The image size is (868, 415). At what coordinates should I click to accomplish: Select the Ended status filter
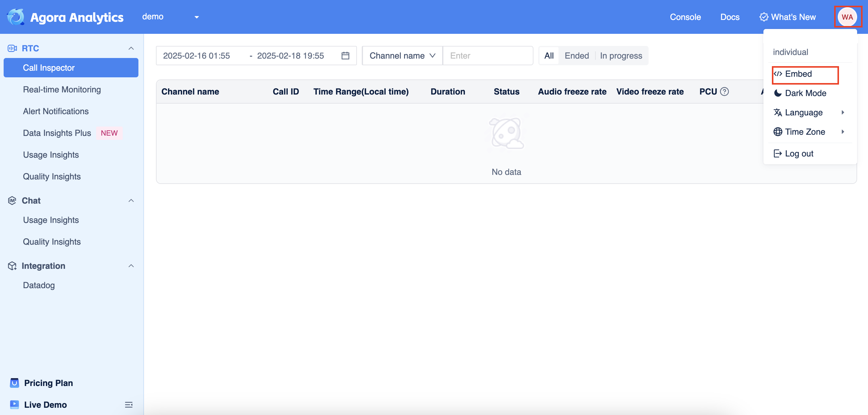pyautogui.click(x=577, y=56)
